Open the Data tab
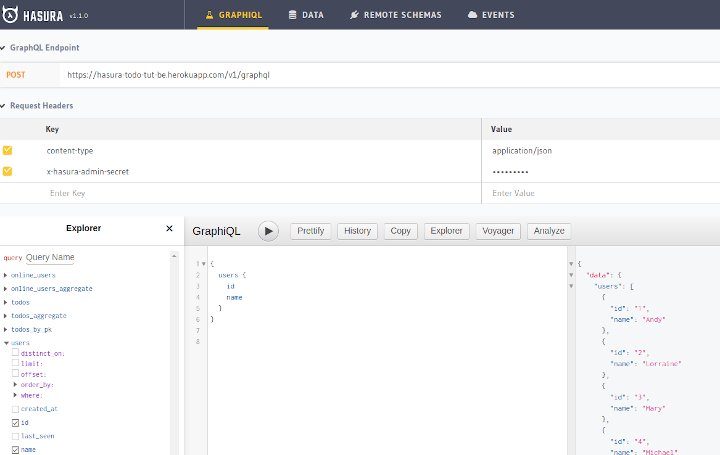Screen dimensions: 720x455 (x=306, y=15)
